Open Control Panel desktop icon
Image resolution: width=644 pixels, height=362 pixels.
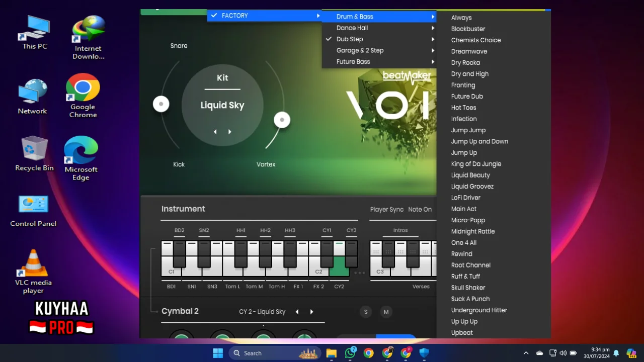coord(33,211)
